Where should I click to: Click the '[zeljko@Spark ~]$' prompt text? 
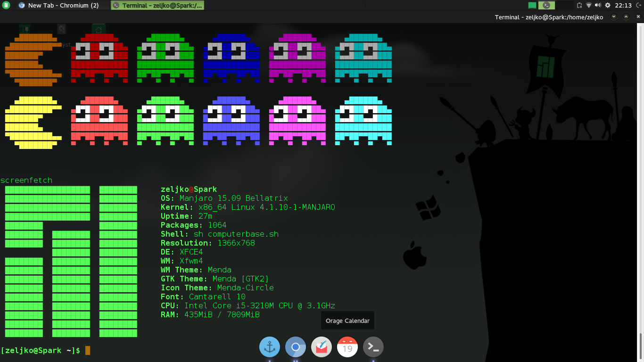click(x=41, y=350)
